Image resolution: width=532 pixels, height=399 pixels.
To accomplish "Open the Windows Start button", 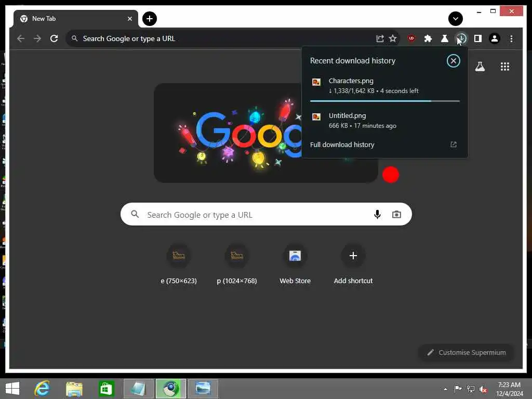I will [12, 389].
